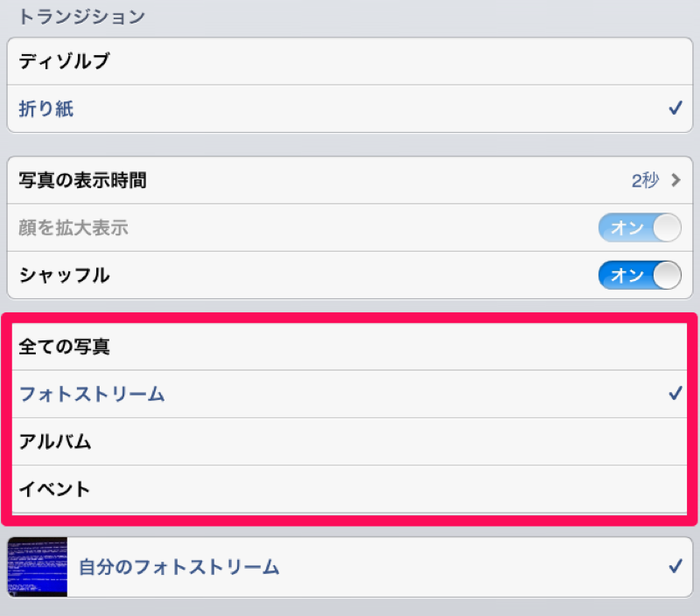Choose イベント as photo source
This screenshot has width=700, height=616.
(349, 489)
